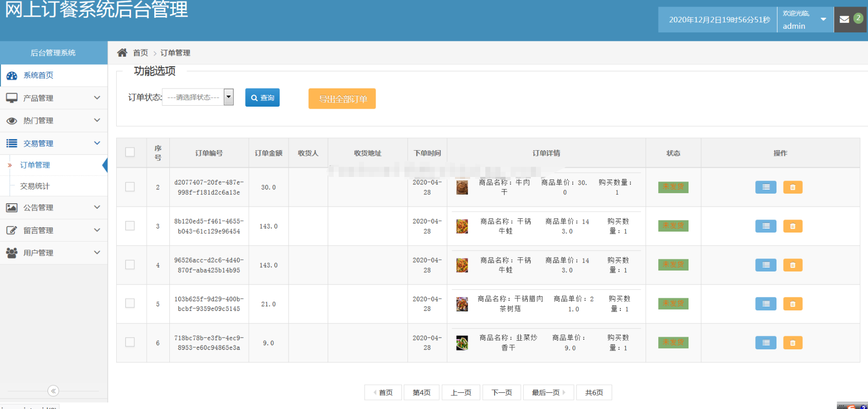Click the picture icon for 公告管理
Screen dimensions: 868x409
click(x=12, y=208)
